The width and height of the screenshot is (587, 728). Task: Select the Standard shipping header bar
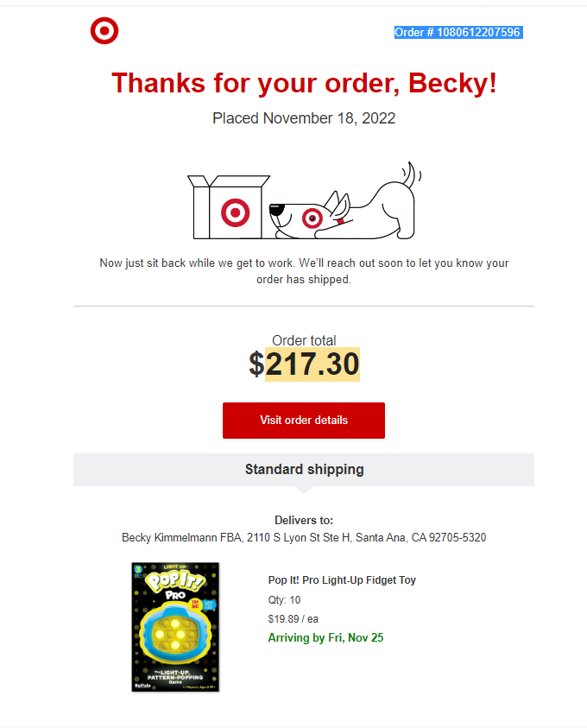pos(304,470)
